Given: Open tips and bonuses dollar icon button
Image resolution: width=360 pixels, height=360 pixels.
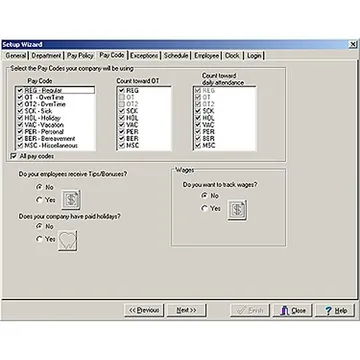Looking at the screenshot, I should click(71, 200).
